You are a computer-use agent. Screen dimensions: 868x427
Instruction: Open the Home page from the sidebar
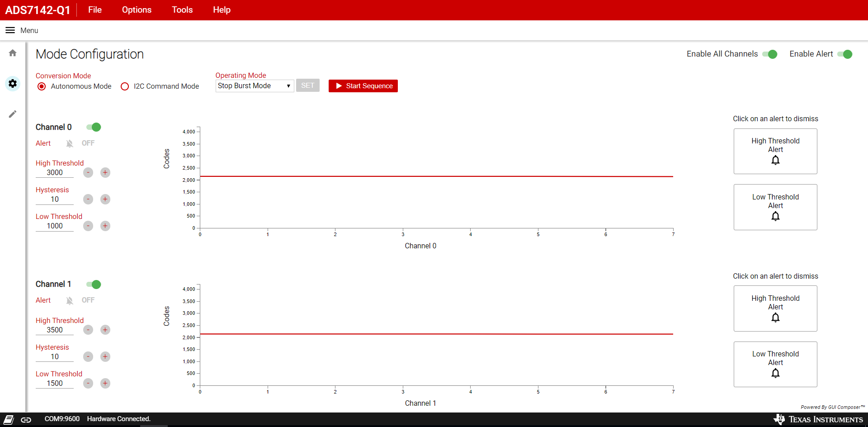pyautogui.click(x=12, y=53)
